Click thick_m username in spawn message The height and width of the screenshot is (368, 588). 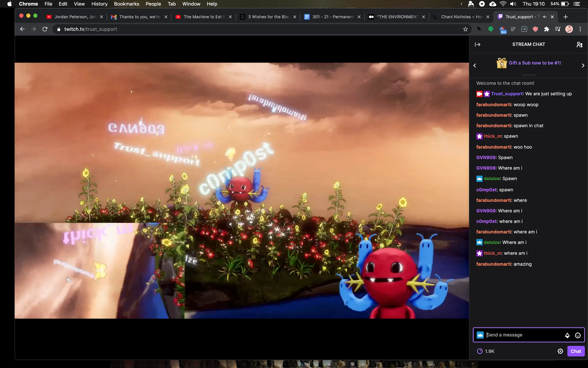(493, 136)
